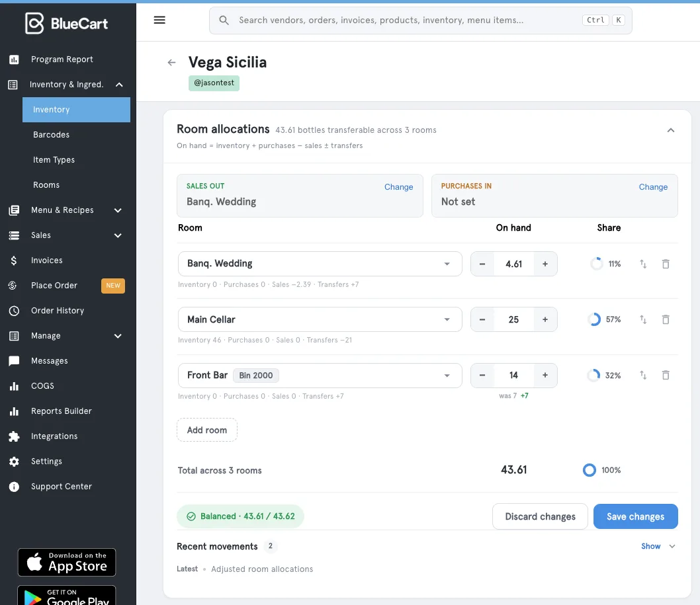Click the Support Center info icon

click(14, 487)
